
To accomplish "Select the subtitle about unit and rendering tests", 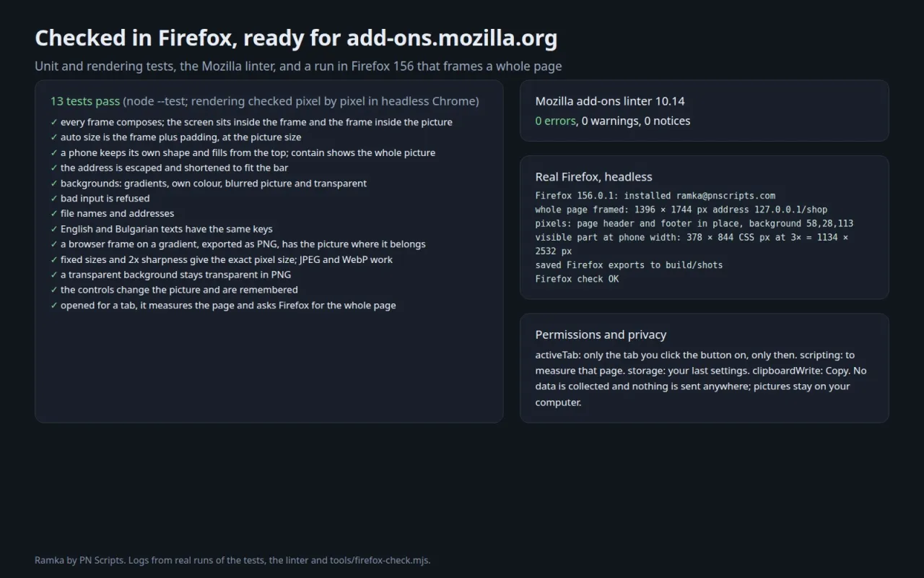I will [298, 66].
